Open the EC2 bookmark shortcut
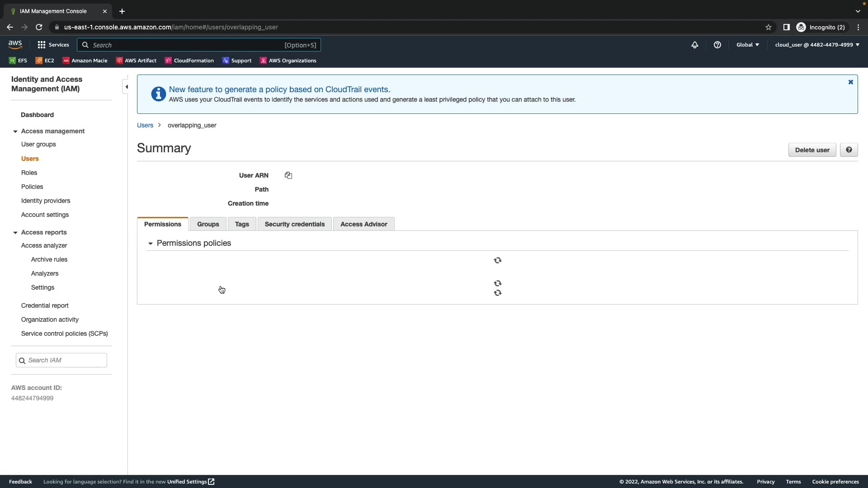868x488 pixels. 45,61
